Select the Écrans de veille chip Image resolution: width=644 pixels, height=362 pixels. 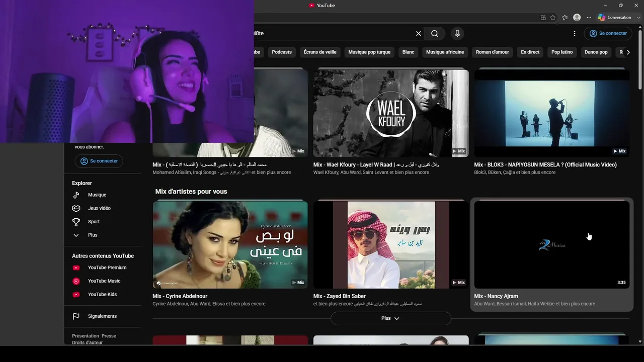click(x=320, y=52)
